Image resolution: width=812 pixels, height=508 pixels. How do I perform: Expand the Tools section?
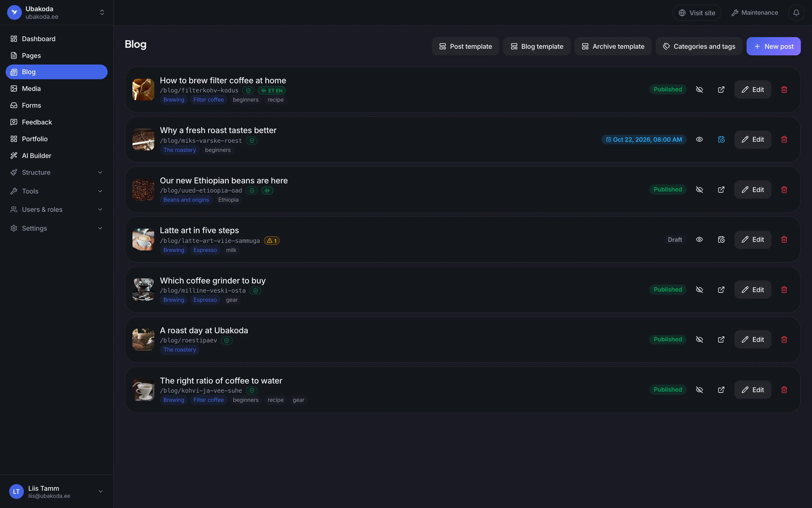tap(56, 191)
